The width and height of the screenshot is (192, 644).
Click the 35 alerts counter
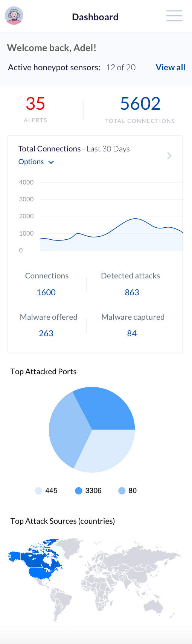click(x=35, y=104)
